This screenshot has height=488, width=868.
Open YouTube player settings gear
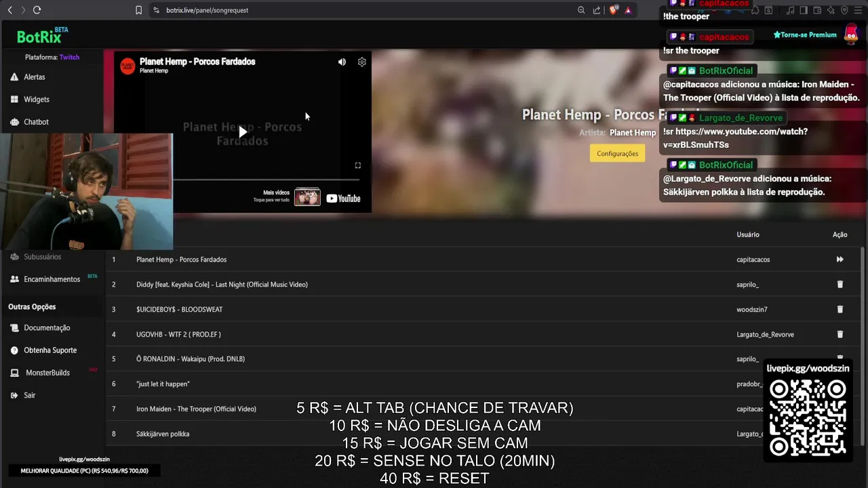point(362,62)
